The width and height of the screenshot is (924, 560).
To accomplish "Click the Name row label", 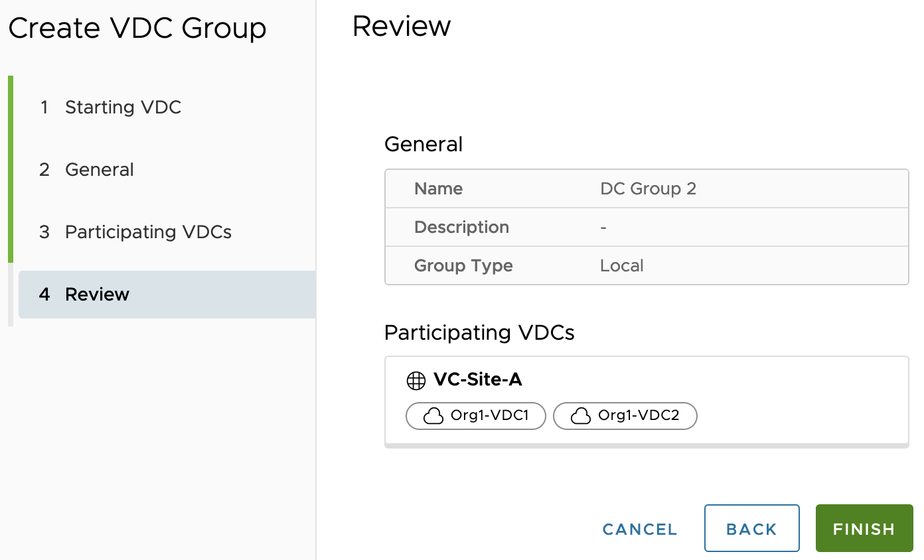I will point(438,188).
